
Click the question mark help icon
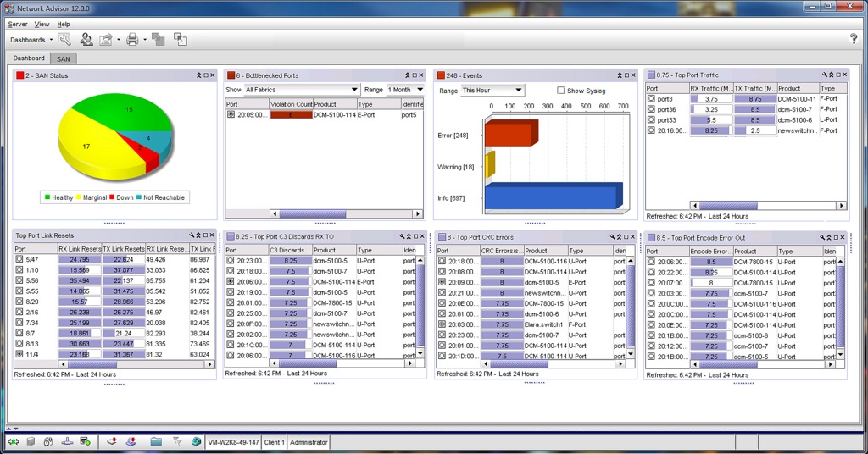click(853, 39)
